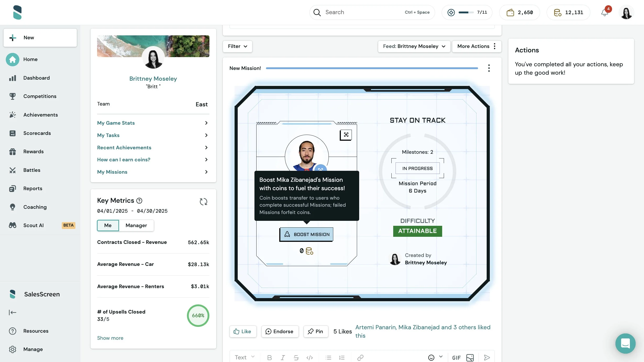
Task: Toggle strikethrough in the comment editor
Action: tap(296, 358)
